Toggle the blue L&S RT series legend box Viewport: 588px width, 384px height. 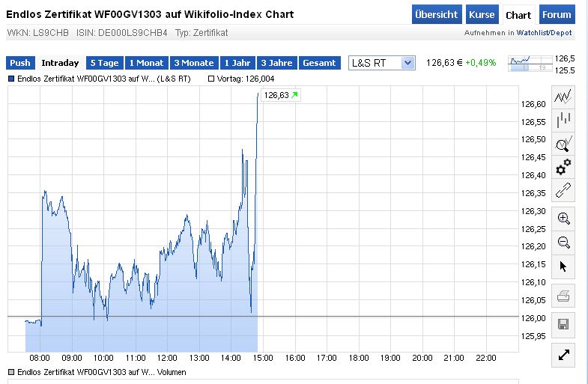pyautogui.click(x=11, y=79)
